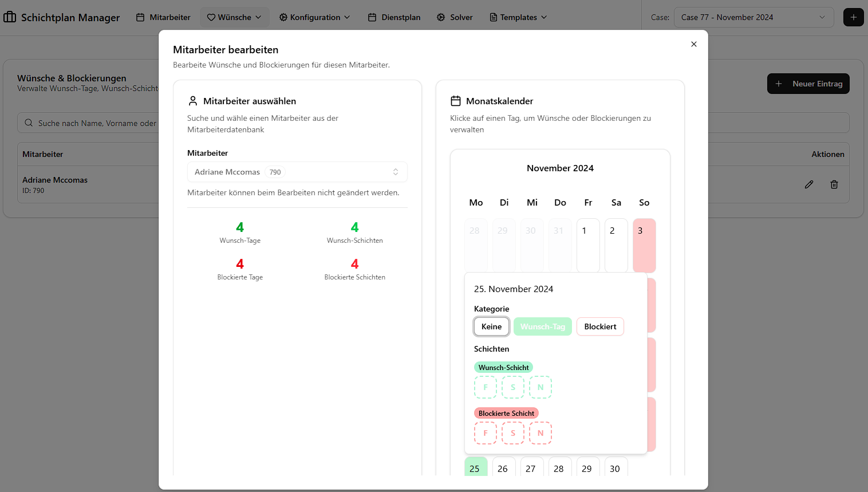Open the Wünsche menu
This screenshot has width=868, height=492.
tap(234, 17)
